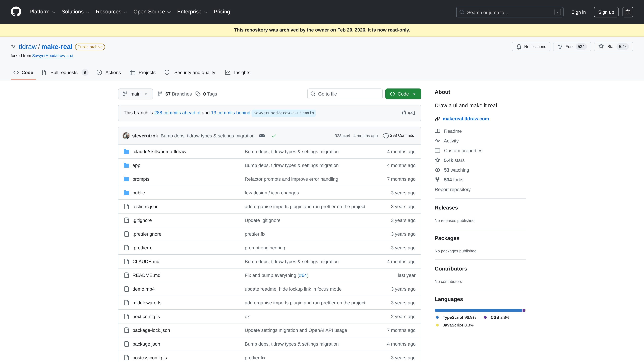The image size is (644, 362).
Task: Expand the Platform menu
Action: point(42,12)
